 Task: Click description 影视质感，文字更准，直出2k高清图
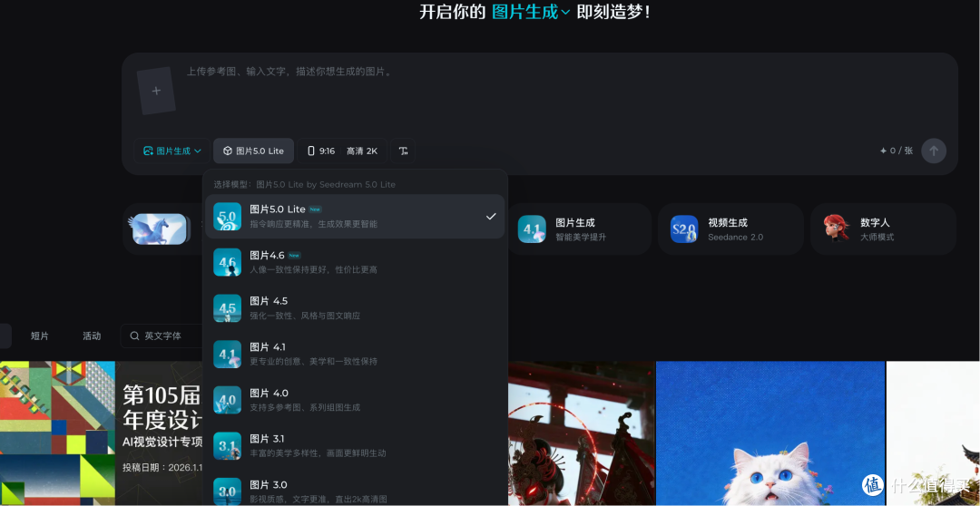318,499
